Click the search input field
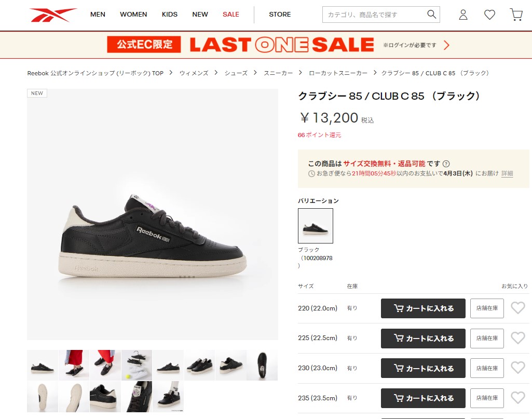Screen dimensions: 532x419 click(375, 15)
